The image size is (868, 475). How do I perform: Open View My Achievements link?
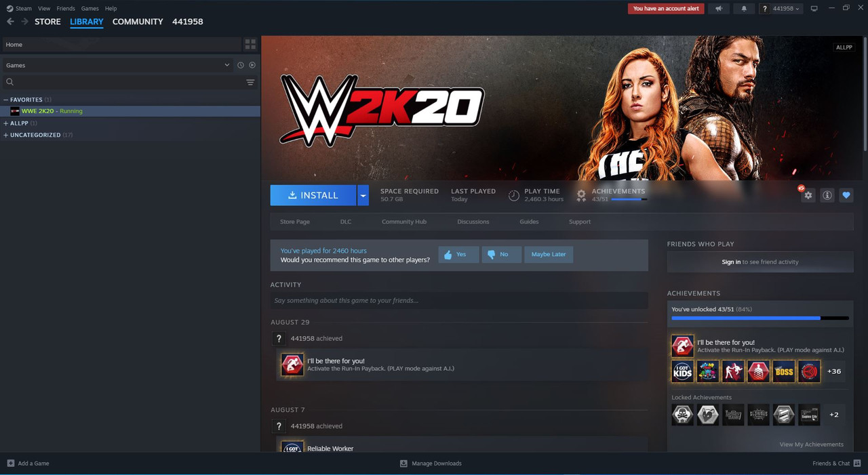click(812, 445)
